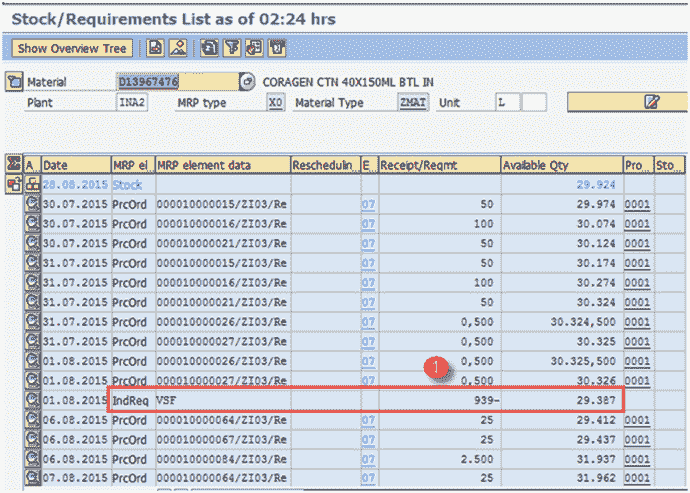
Task: Open details icon for 31.07.2015 order 00010000021
Action: pyautogui.click(x=32, y=302)
